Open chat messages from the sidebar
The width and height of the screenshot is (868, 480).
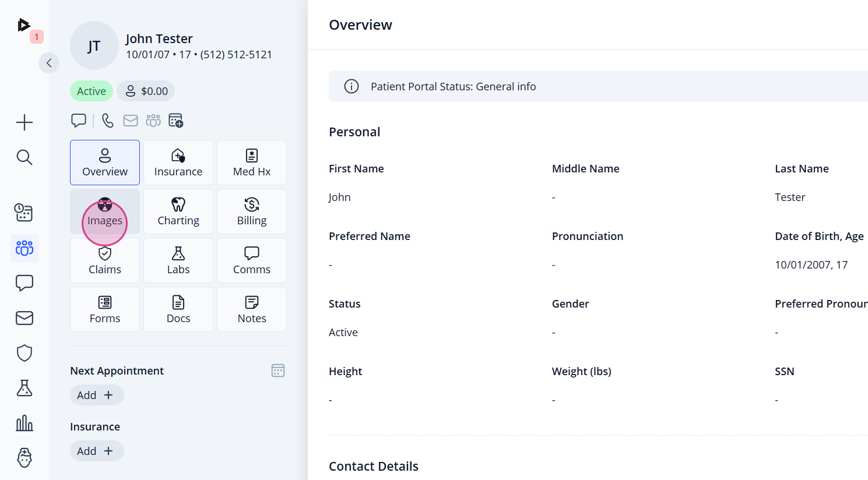24,283
